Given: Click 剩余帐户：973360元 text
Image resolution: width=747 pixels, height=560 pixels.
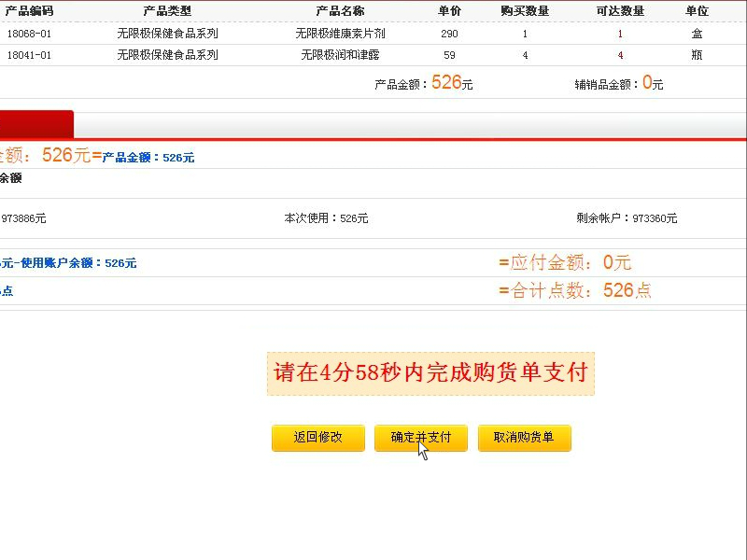Looking at the screenshot, I should (x=627, y=218).
